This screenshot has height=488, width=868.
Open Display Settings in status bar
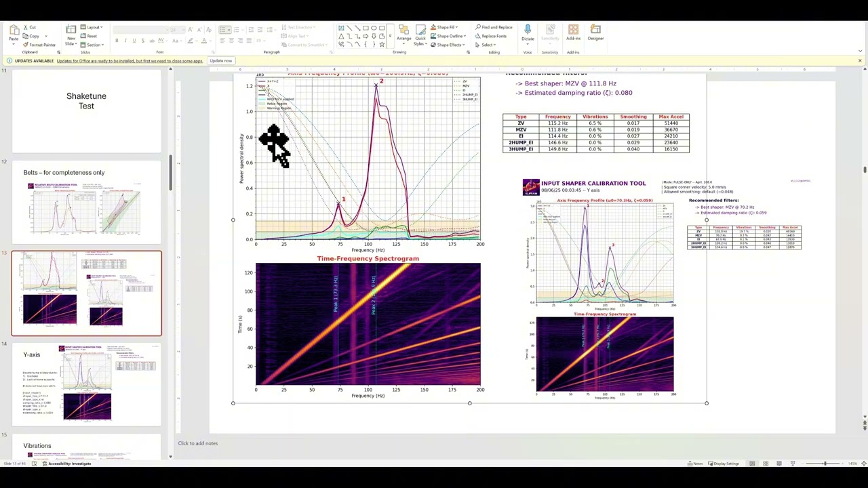click(x=724, y=464)
